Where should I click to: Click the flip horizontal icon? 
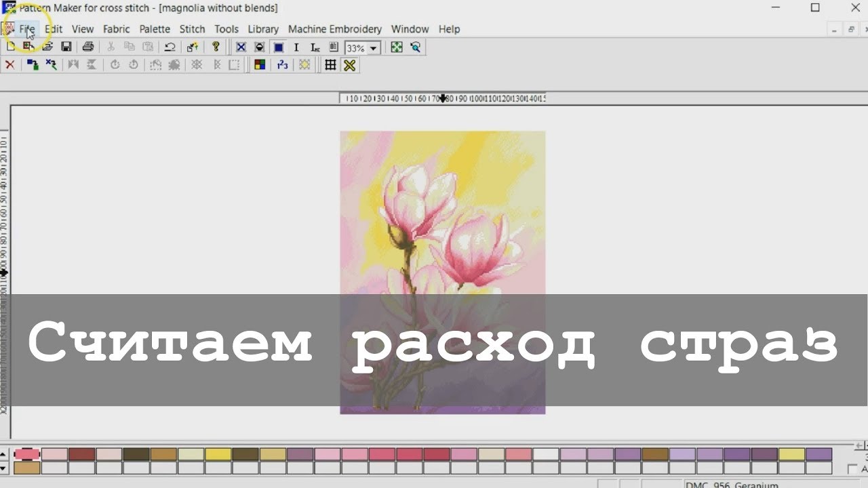pyautogui.click(x=73, y=65)
